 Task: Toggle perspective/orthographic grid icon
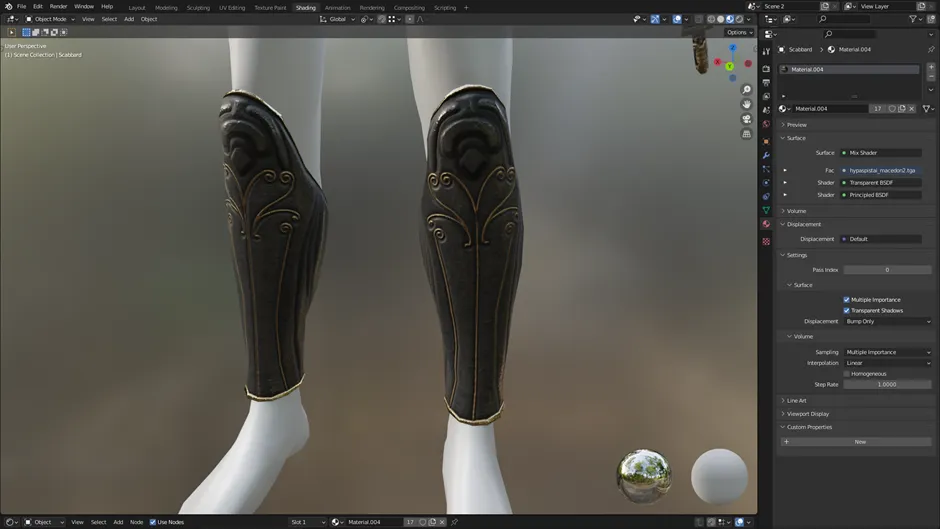click(746, 134)
